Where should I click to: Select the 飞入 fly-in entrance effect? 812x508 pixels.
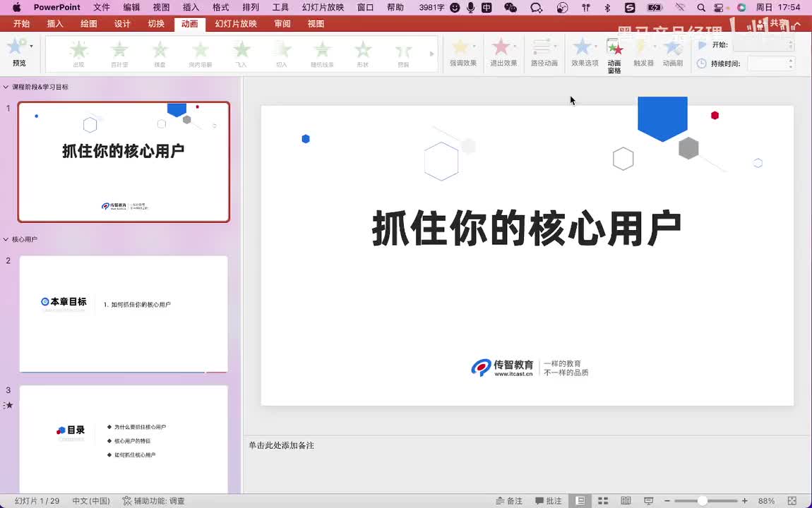click(x=241, y=54)
